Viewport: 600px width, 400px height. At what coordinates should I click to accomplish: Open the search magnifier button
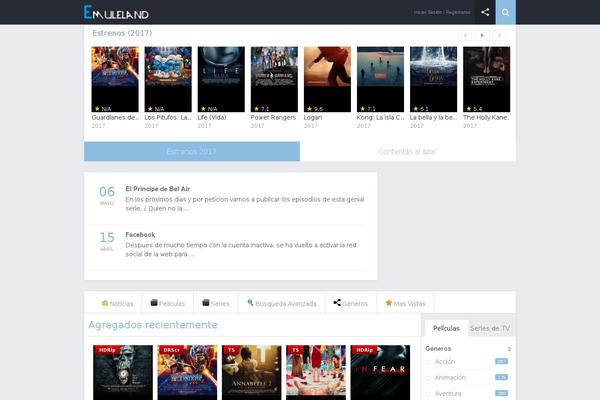point(505,12)
